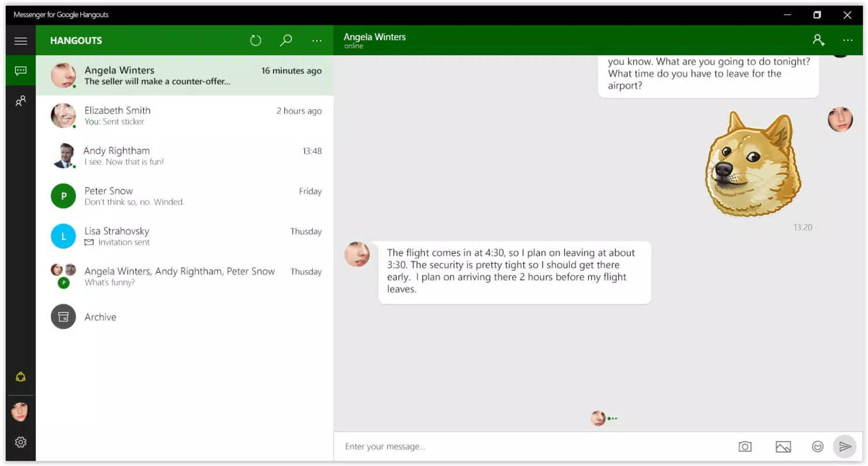Open the emoji sticker picker
This screenshot has width=868, height=466.
tap(818, 447)
